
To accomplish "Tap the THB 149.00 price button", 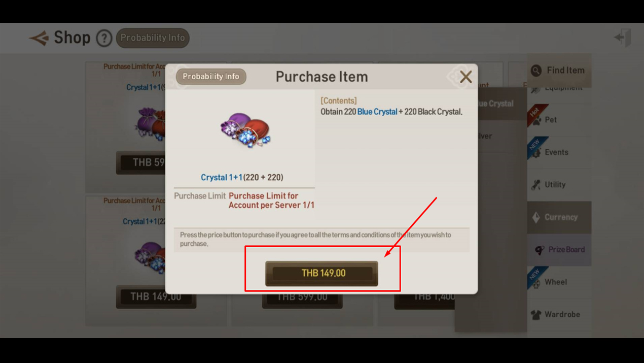I will coord(321,273).
